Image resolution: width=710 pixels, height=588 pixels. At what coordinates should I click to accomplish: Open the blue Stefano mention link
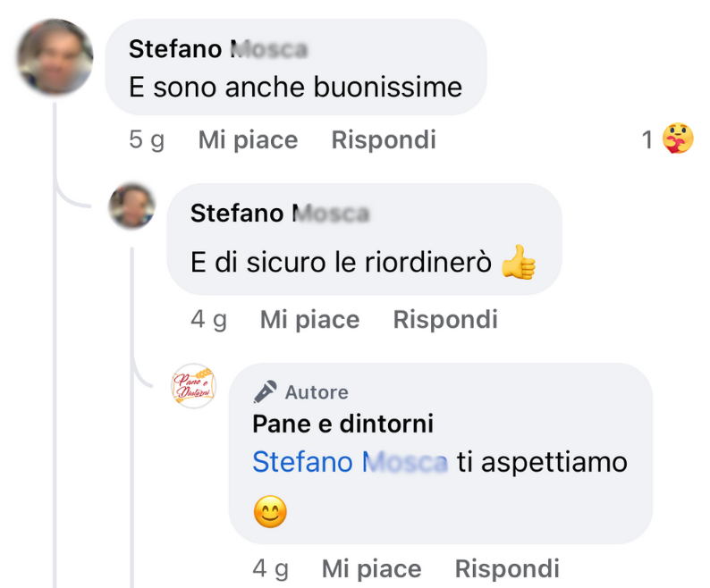[x=349, y=462]
